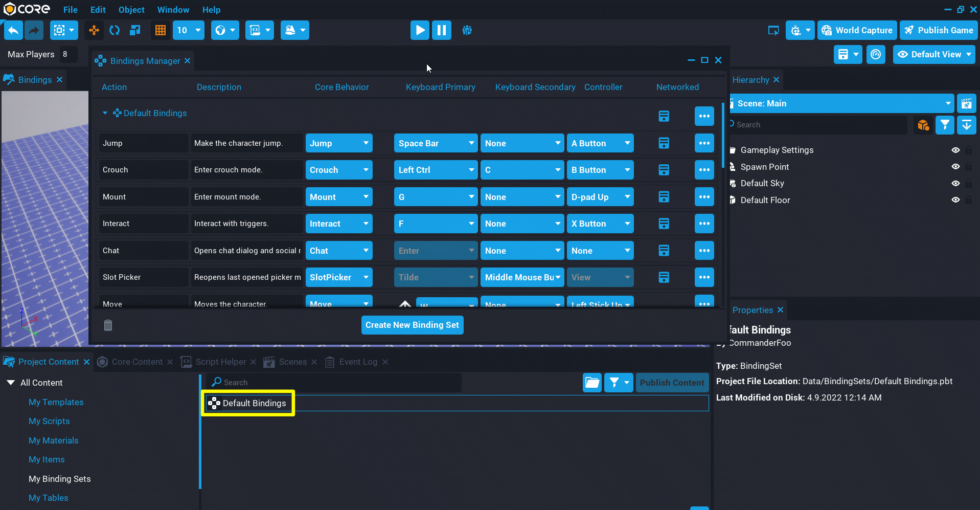Click the Play button in toolbar

[x=420, y=30]
